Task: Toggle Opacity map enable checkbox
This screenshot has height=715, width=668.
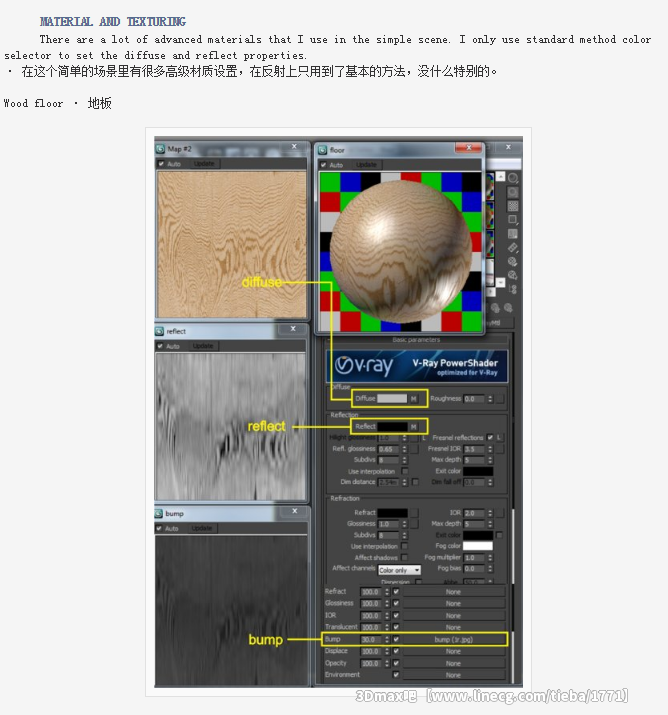Action: (x=396, y=663)
